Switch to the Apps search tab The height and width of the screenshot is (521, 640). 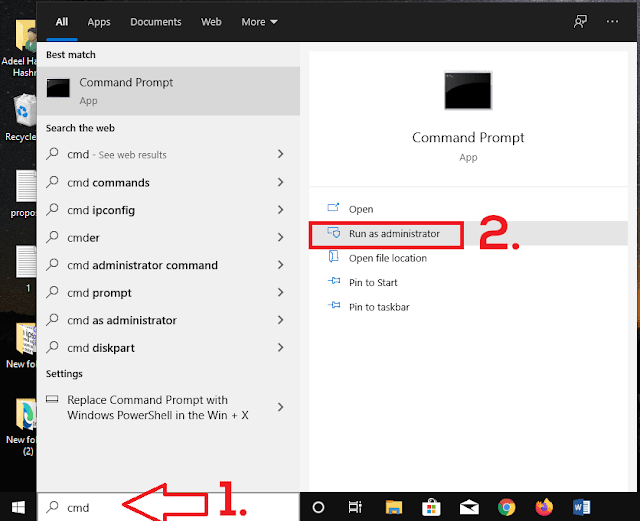pyautogui.click(x=99, y=21)
